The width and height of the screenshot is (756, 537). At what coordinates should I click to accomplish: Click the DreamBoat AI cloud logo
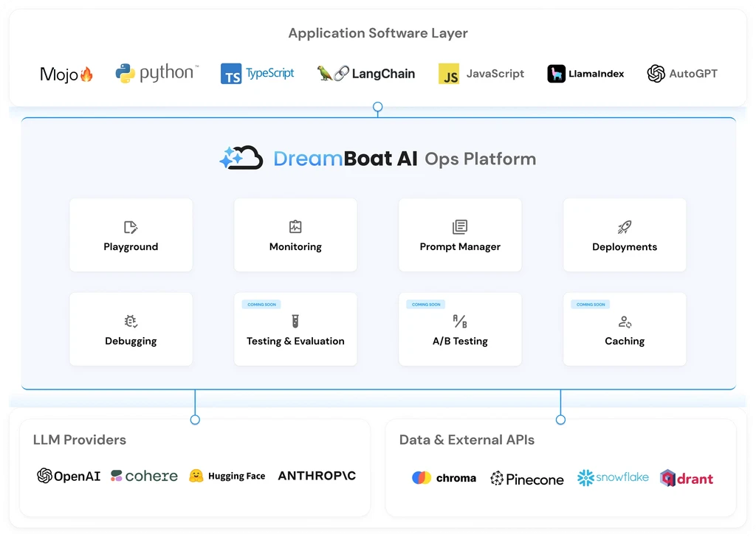tap(241, 158)
